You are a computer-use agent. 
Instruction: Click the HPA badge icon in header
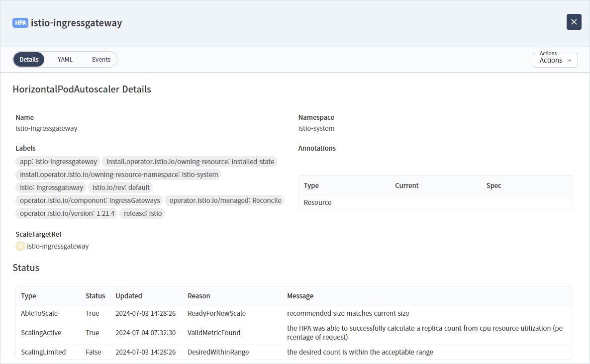pos(20,23)
